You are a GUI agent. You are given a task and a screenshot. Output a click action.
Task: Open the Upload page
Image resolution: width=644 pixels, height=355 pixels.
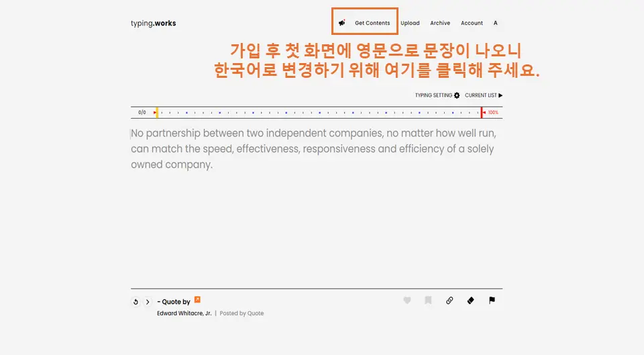tap(410, 23)
